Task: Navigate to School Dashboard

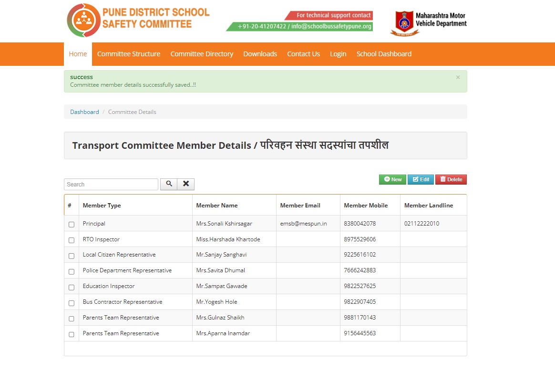Action: [384, 54]
